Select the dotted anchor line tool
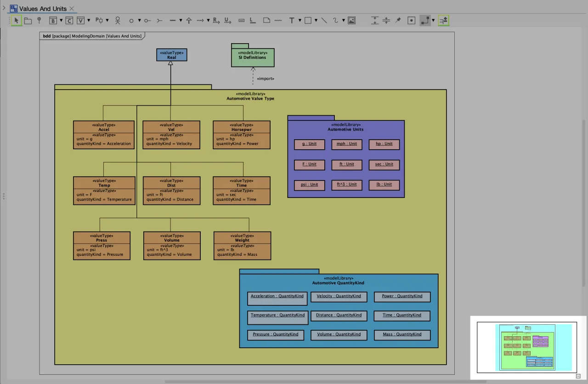 278,21
